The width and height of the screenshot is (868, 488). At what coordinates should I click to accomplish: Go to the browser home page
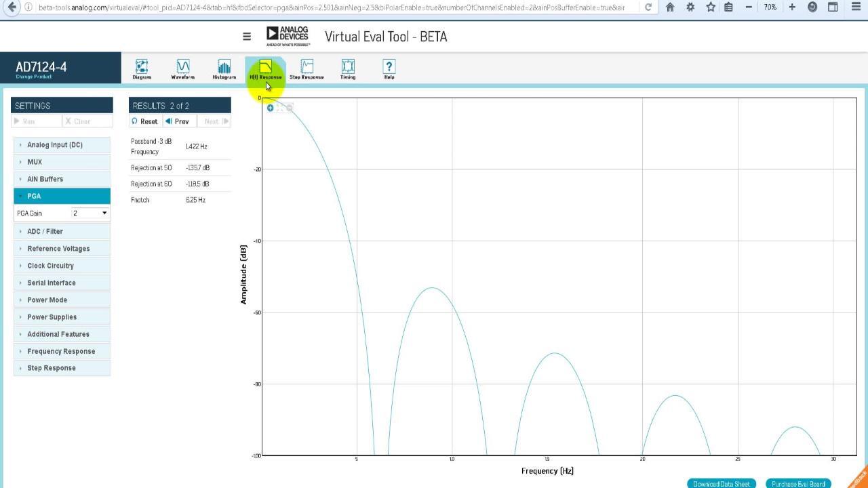(x=670, y=7)
